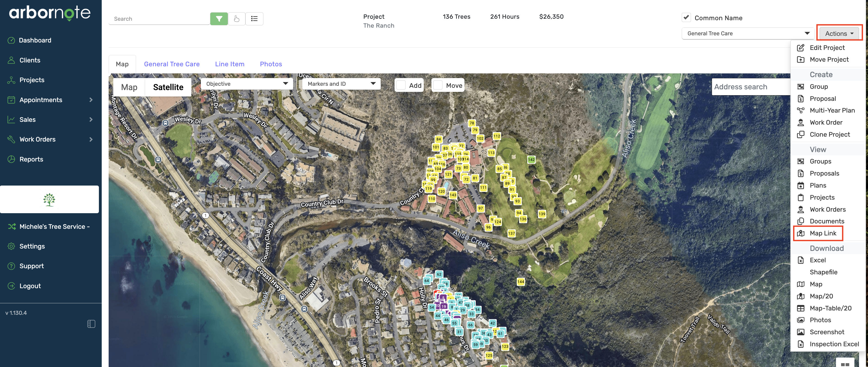Image resolution: width=868 pixels, height=367 pixels.
Task: Open the Actions dropdown button
Action: [839, 33]
